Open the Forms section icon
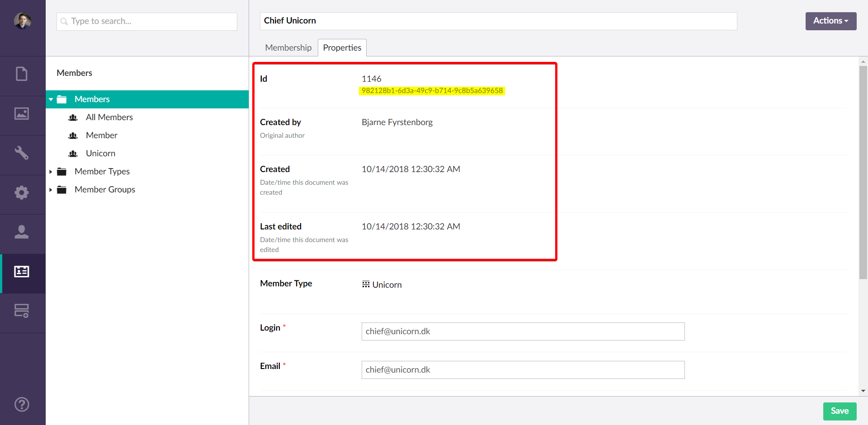 point(22,311)
